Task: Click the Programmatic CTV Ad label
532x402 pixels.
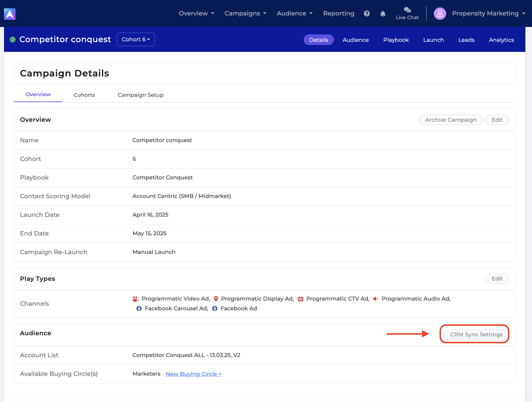Action: pos(338,299)
